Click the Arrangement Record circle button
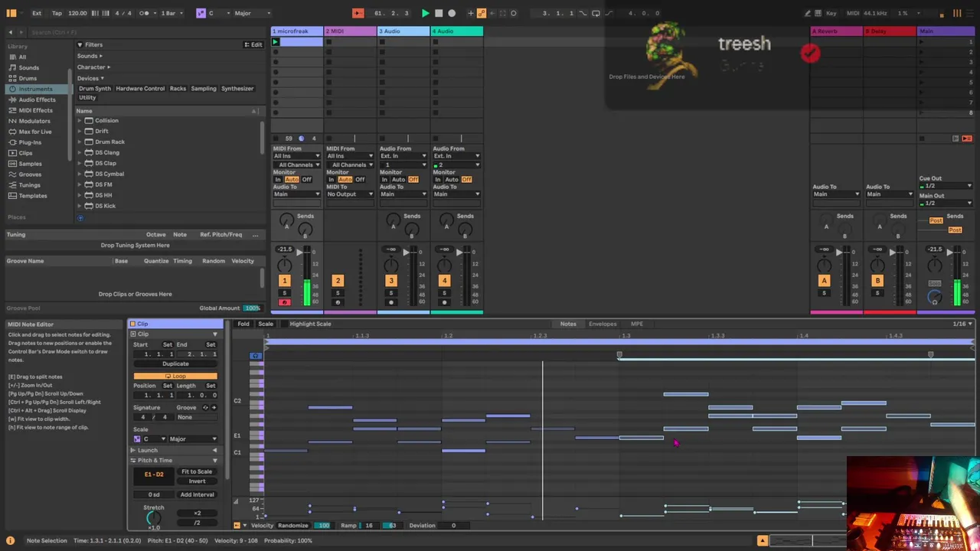Image resolution: width=980 pixels, height=551 pixels. pyautogui.click(x=452, y=13)
